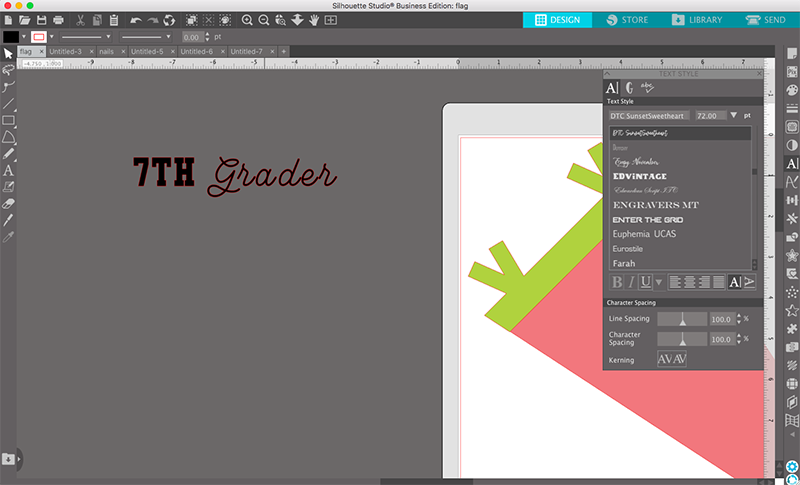
Task: Open the SEND tab
Action: coord(766,20)
